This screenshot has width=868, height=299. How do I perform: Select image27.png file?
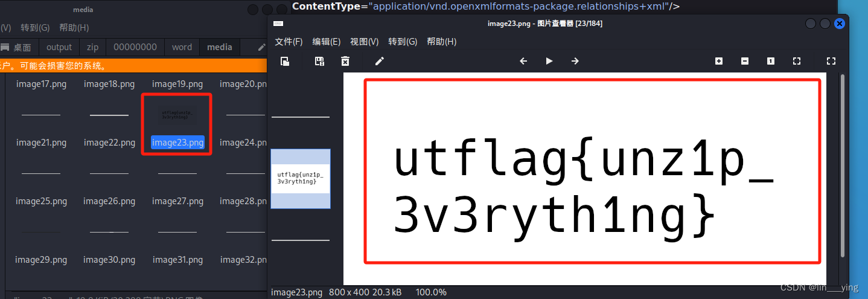(177, 201)
